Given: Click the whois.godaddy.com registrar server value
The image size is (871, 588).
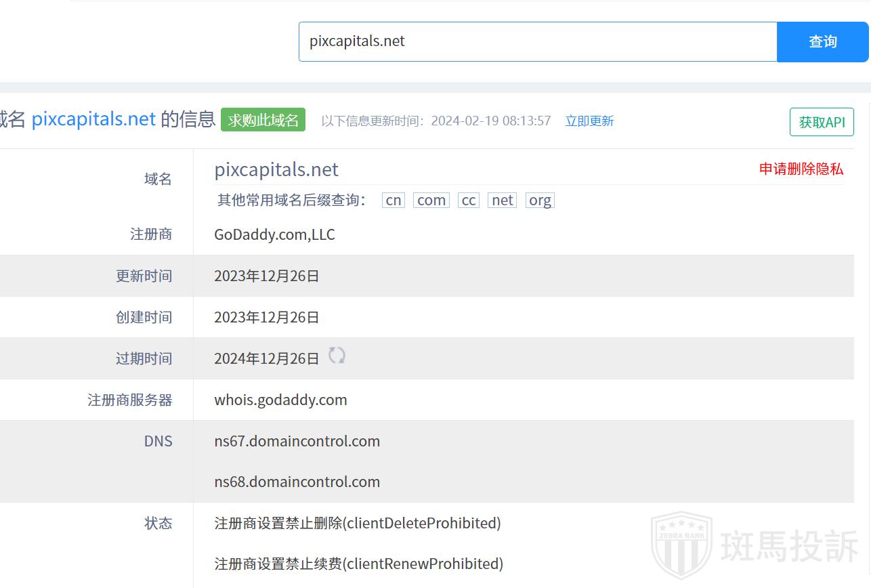Looking at the screenshot, I should point(280,400).
